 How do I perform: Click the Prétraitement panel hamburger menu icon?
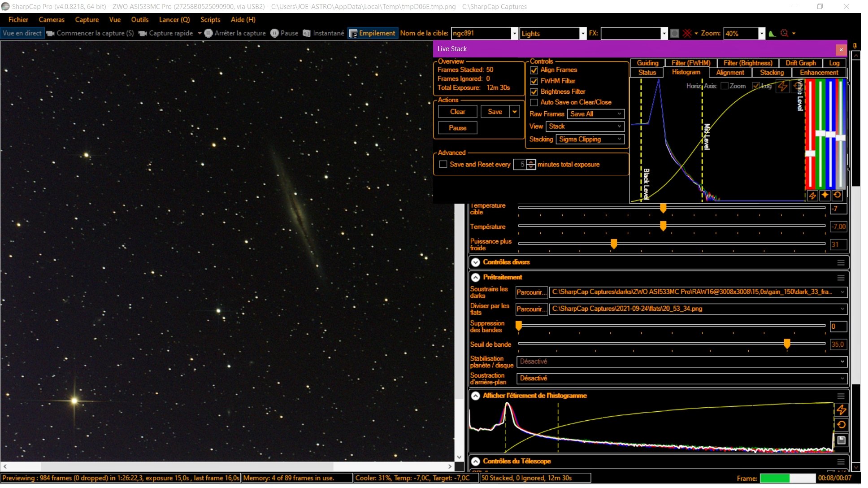pyautogui.click(x=841, y=278)
